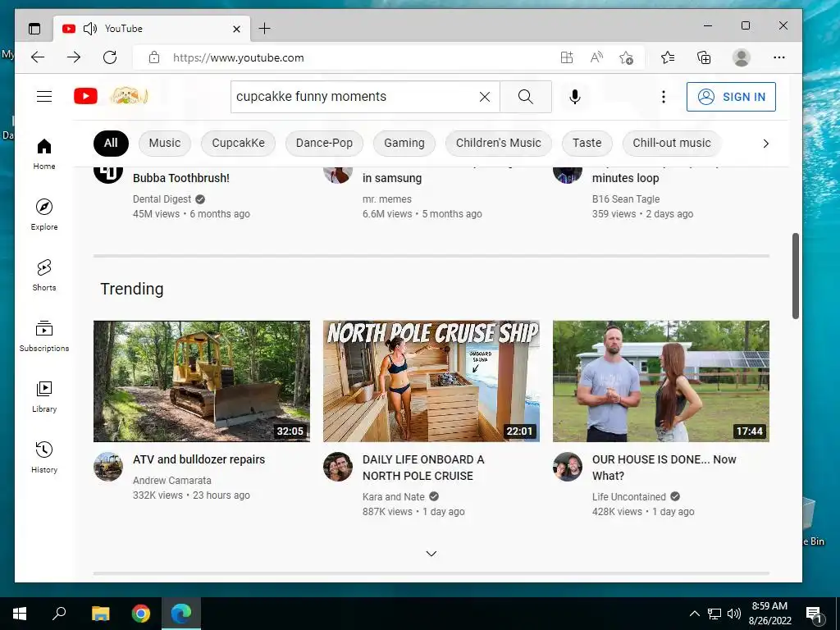Open Our House Is Done thumbnail

click(661, 381)
